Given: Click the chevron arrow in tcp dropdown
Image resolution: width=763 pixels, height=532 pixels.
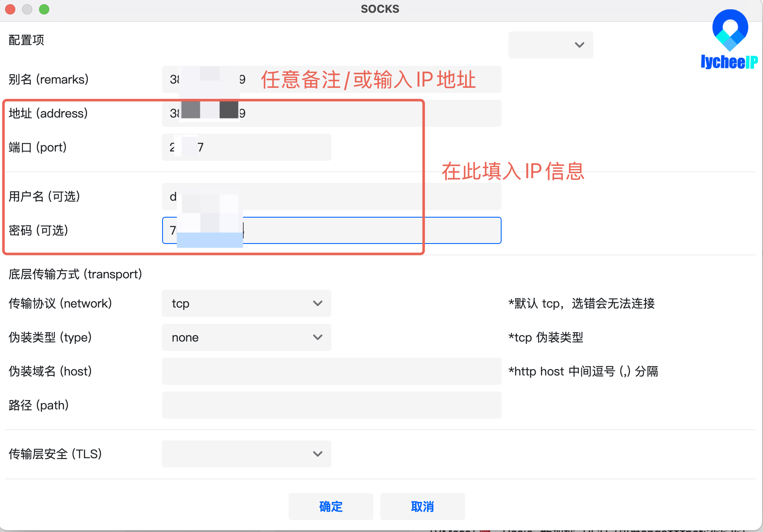Looking at the screenshot, I should click(x=317, y=303).
